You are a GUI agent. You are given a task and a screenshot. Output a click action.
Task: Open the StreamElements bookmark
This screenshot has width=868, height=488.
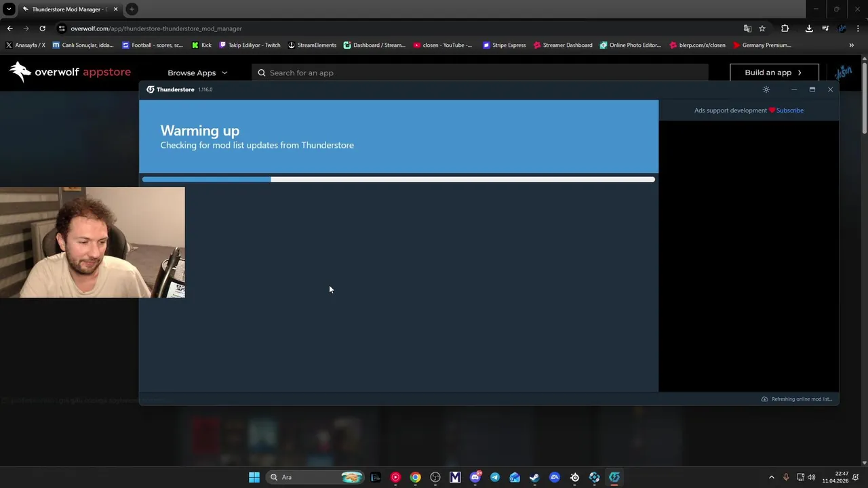point(312,45)
